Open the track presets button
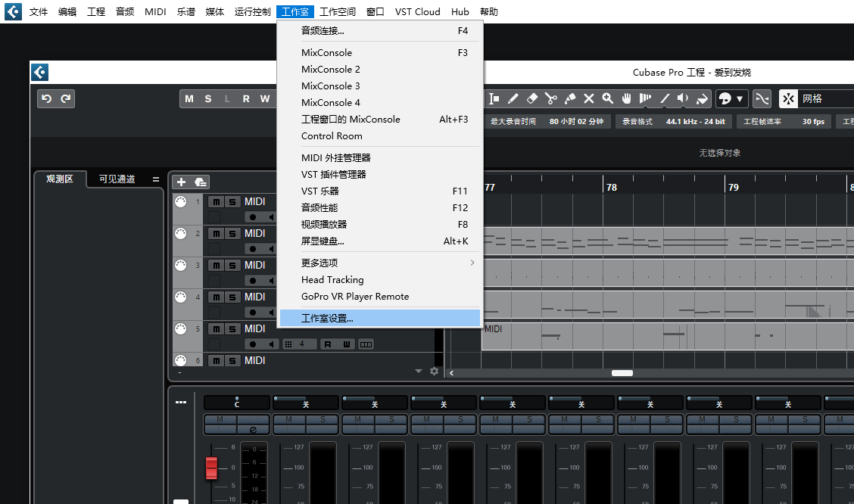The width and height of the screenshot is (854, 504). pos(201,182)
